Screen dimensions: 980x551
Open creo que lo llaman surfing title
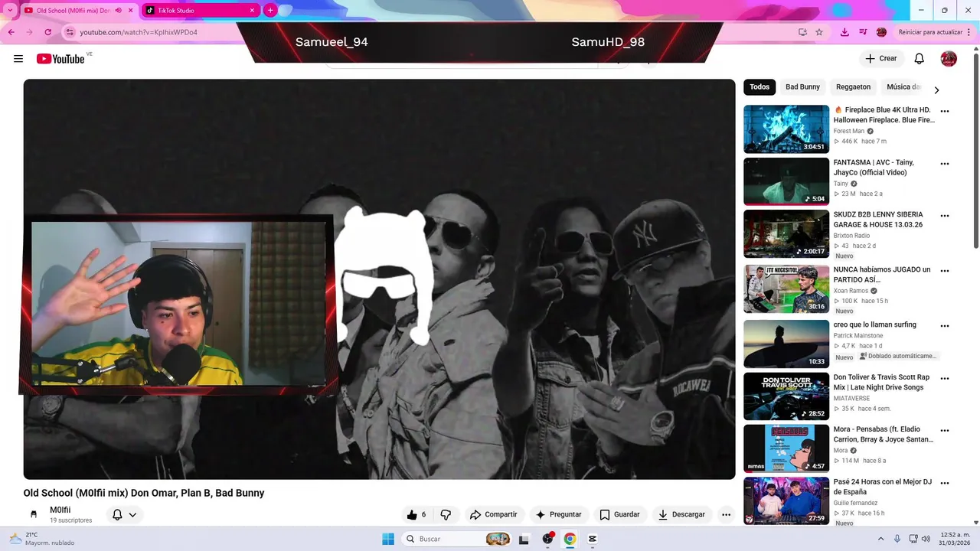[x=874, y=324]
